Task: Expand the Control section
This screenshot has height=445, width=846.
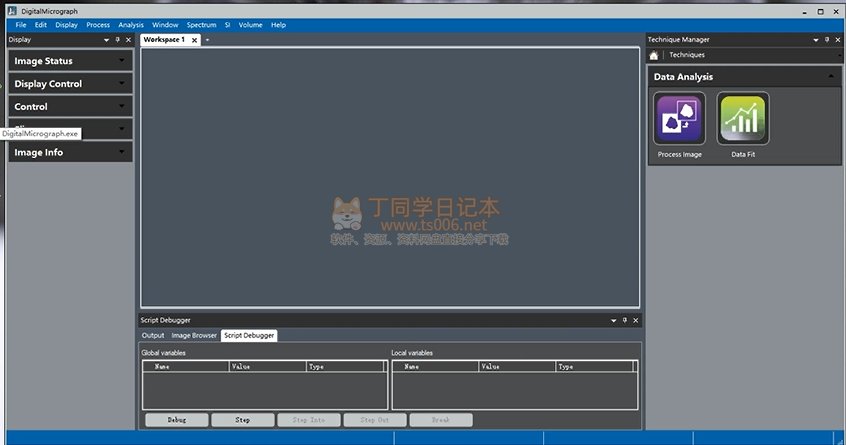Action: tap(70, 106)
